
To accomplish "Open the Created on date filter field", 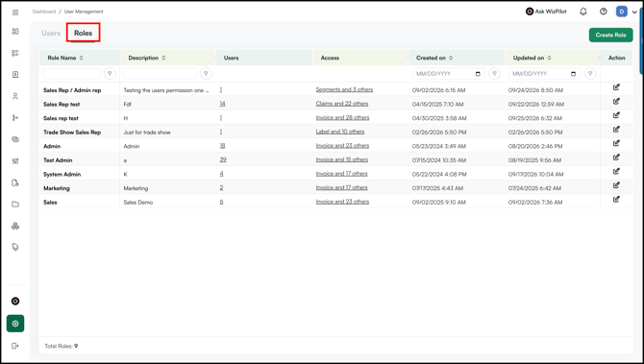I will [x=449, y=74].
